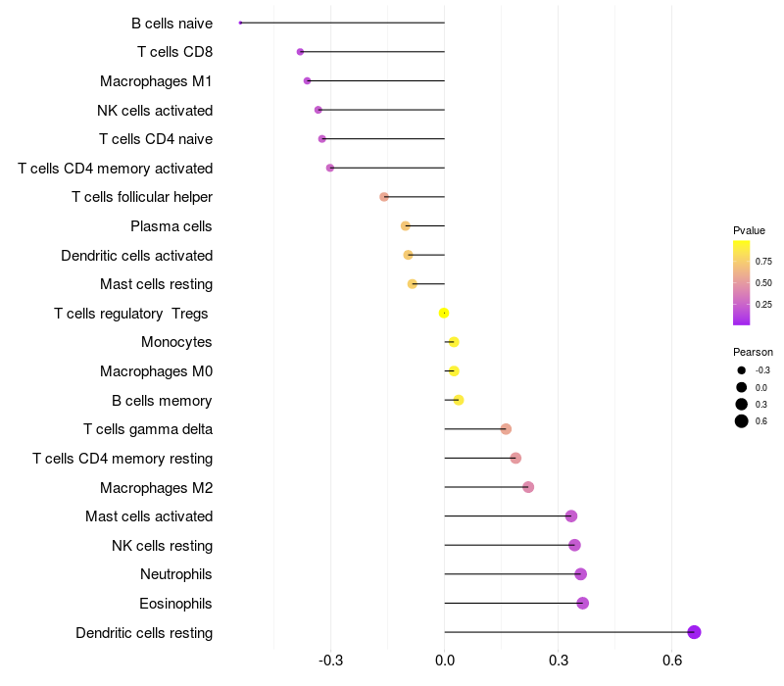Select the NK cells resting dot
This screenshot has width=784, height=686.
(x=574, y=545)
